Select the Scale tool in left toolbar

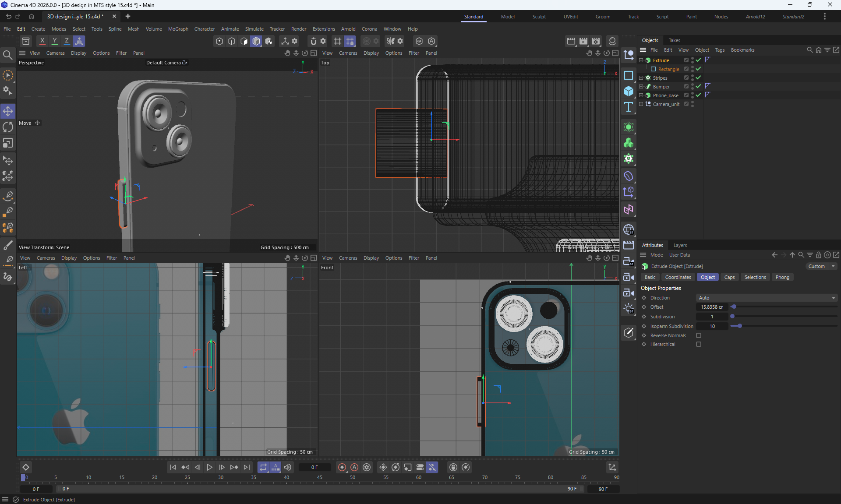(8, 143)
